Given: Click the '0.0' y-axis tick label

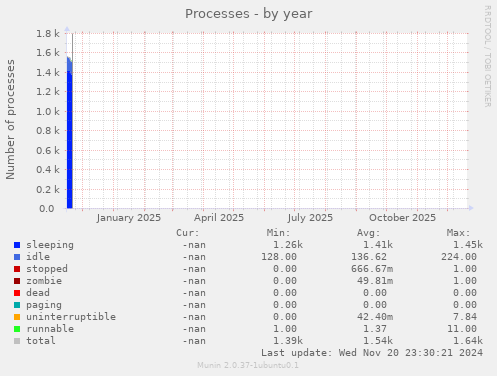Looking at the screenshot, I should [x=47, y=209].
